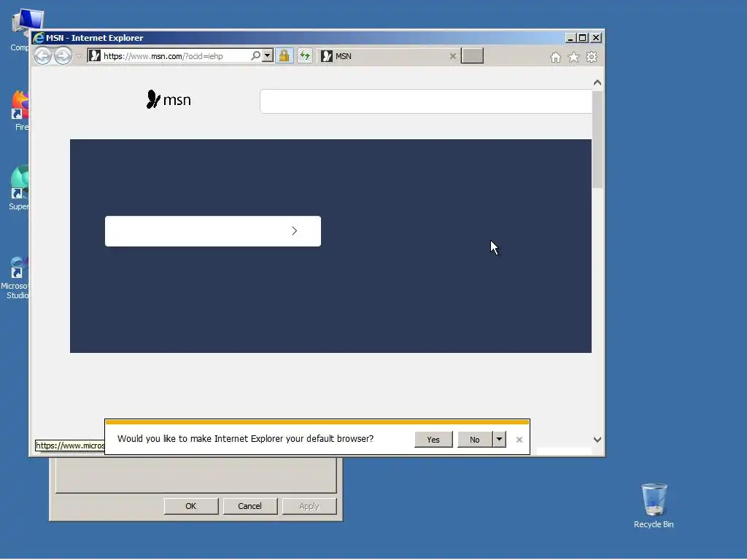
Task: Select the Firefox desktop shortcut
Action: [x=20, y=111]
